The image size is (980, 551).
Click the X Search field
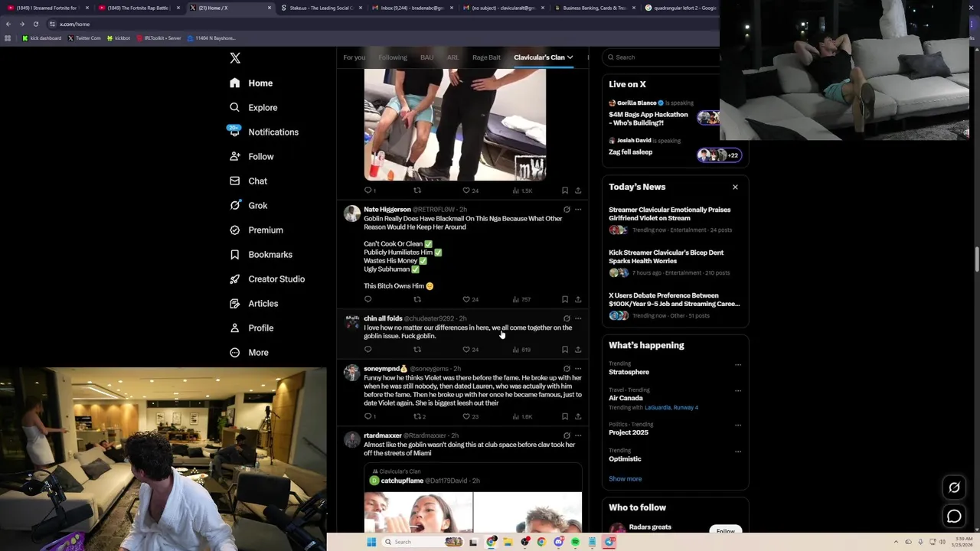point(662,57)
